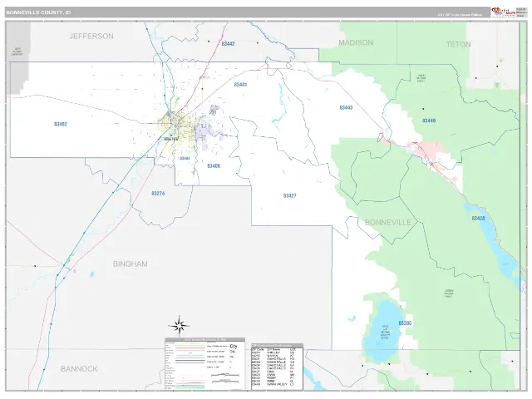The height and width of the screenshot is (399, 532).
Task: Select the TETON county label
Action: (458, 44)
